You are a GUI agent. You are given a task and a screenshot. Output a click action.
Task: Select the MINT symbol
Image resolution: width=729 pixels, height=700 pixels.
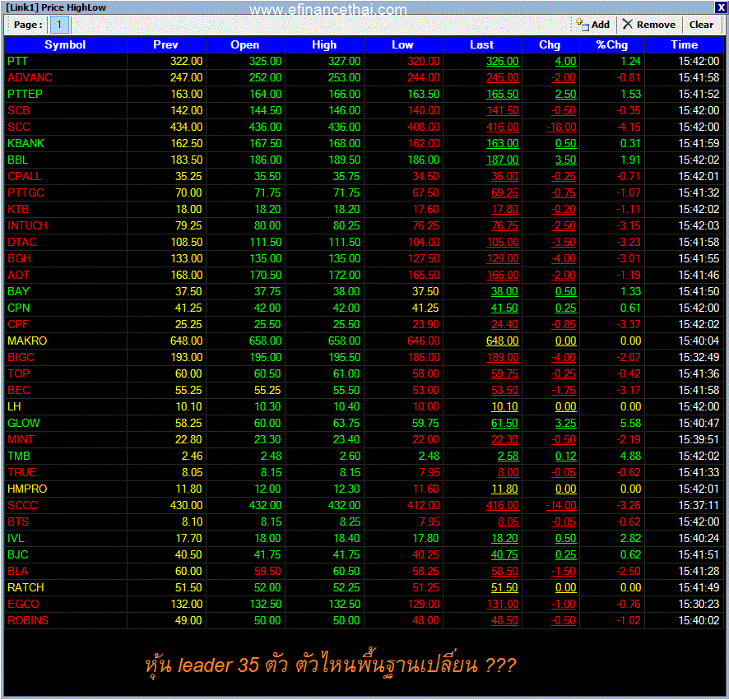(21, 440)
